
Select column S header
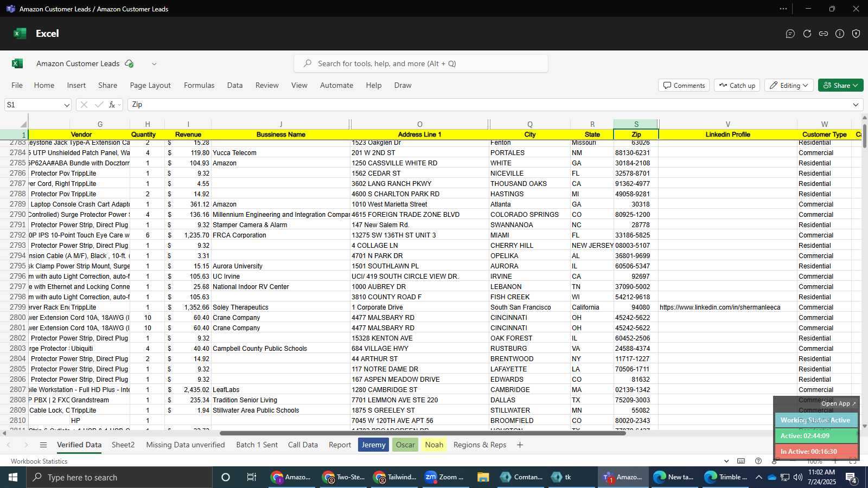click(x=636, y=124)
